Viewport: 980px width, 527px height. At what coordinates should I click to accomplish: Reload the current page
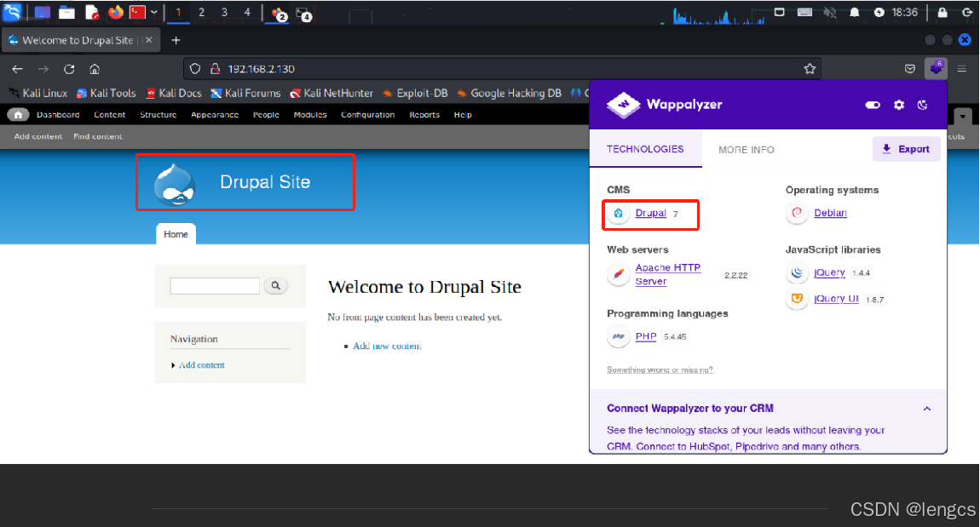pyautogui.click(x=69, y=69)
